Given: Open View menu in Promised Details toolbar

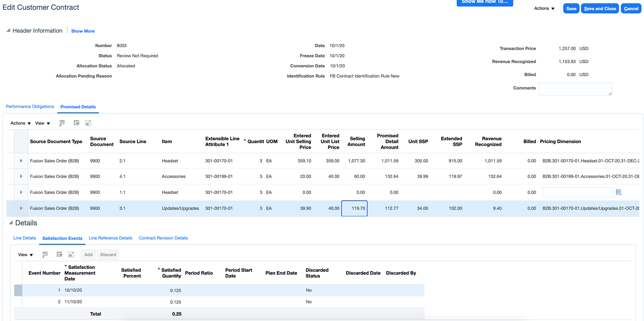Looking at the screenshot, I should (x=42, y=123).
